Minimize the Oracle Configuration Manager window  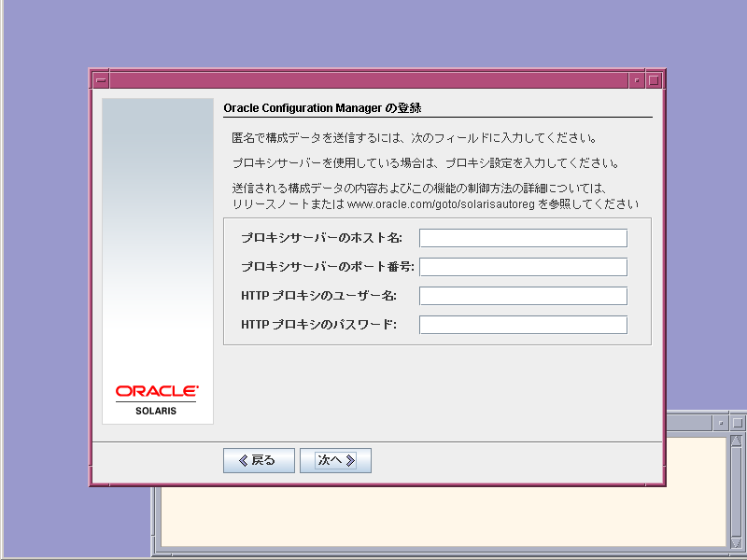[x=637, y=80]
